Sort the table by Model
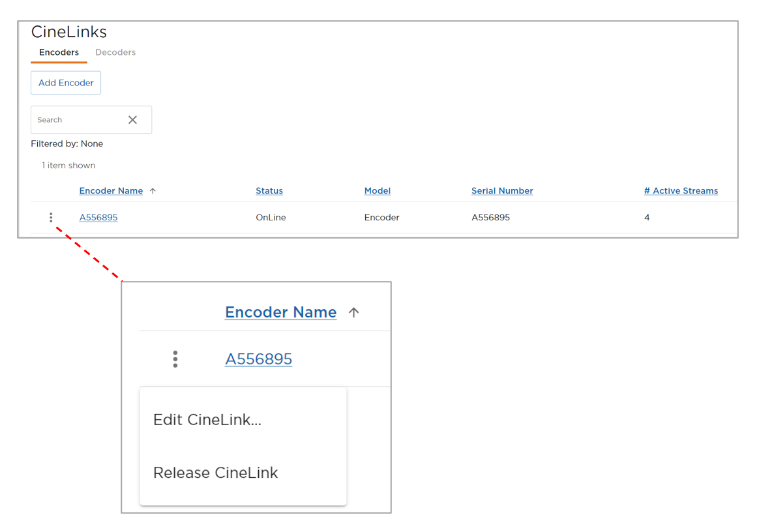This screenshot has height=532, width=759. [x=377, y=190]
